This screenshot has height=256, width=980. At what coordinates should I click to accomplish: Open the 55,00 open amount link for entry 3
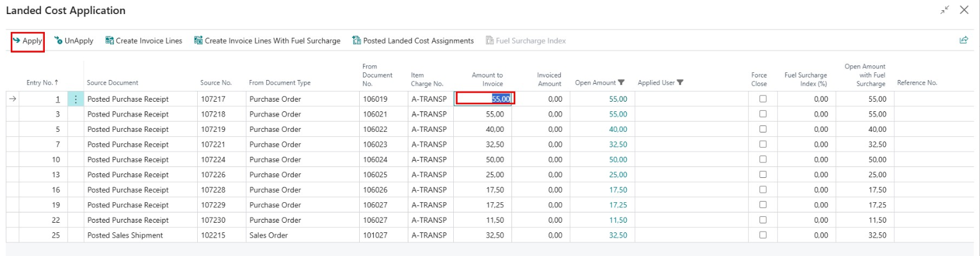coord(618,114)
